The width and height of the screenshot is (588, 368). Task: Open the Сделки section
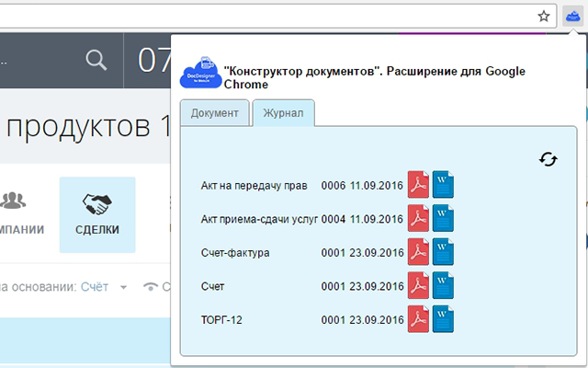[x=96, y=214]
